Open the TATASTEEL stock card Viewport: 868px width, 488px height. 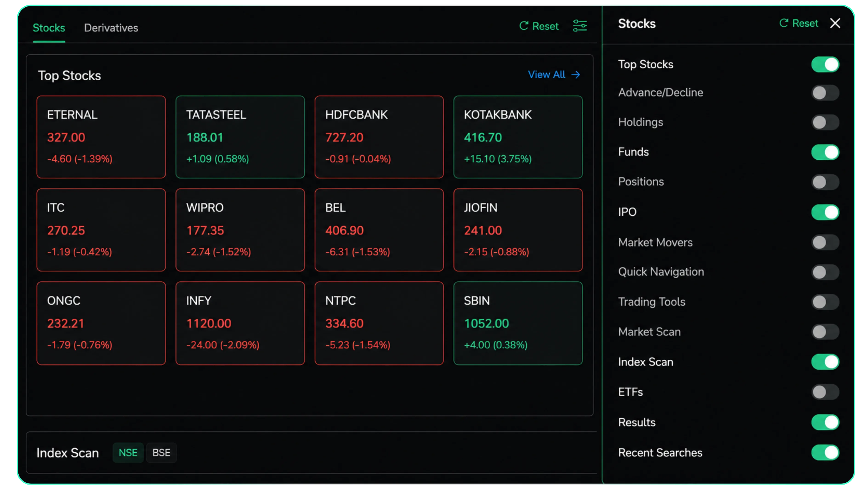point(240,137)
